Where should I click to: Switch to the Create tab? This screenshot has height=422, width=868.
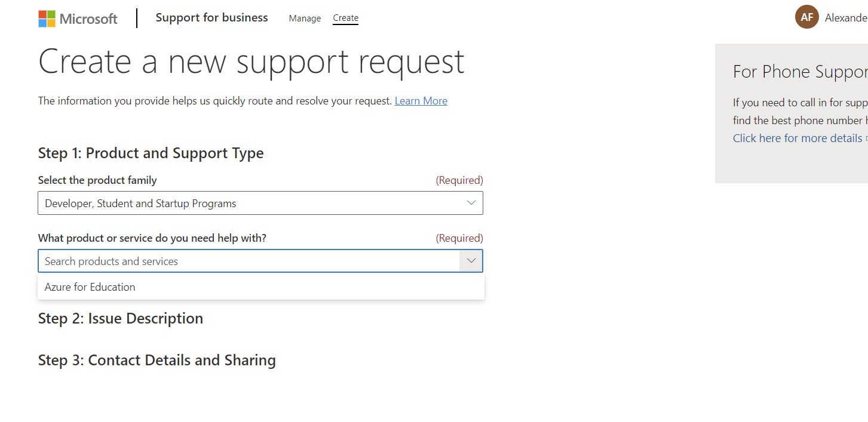346,19
